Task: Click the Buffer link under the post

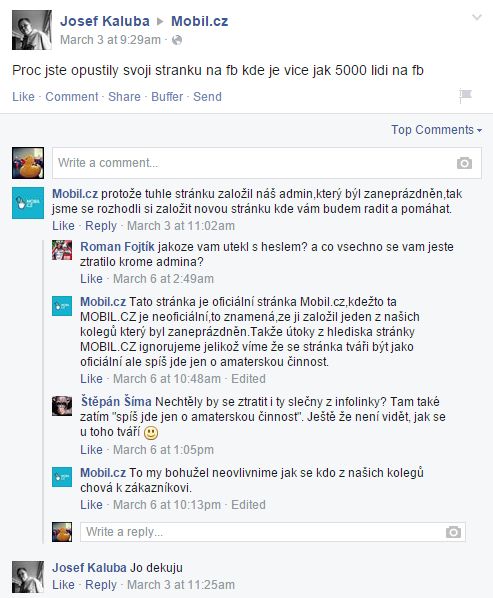Action: (x=167, y=96)
